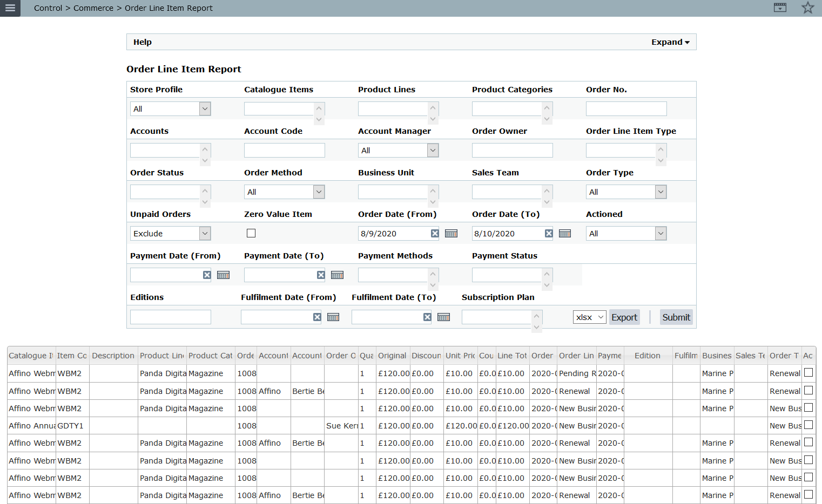
Task: Step the Catalogue Items selector
Action: [319, 113]
